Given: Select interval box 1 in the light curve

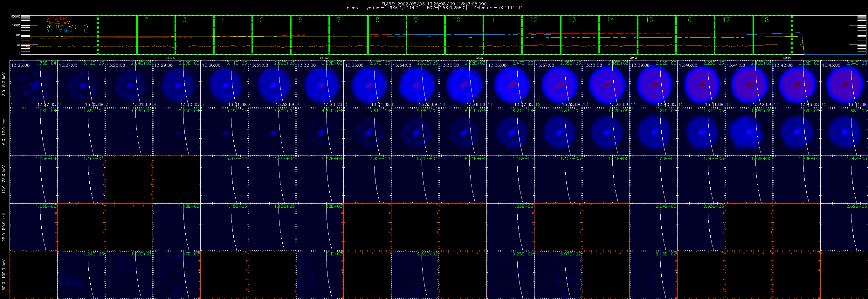Looking at the screenshot, I should (117, 35).
